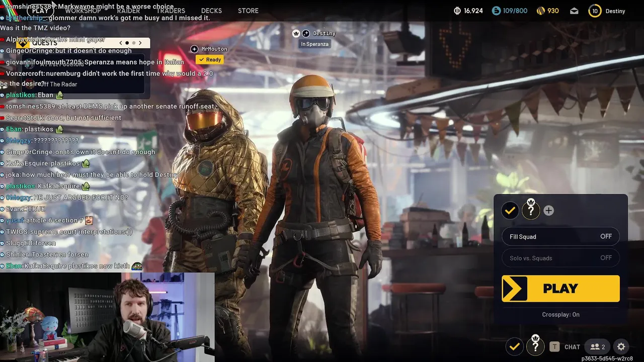Click chat username yusuf
This screenshot has height=362, width=644.
click(14, 220)
